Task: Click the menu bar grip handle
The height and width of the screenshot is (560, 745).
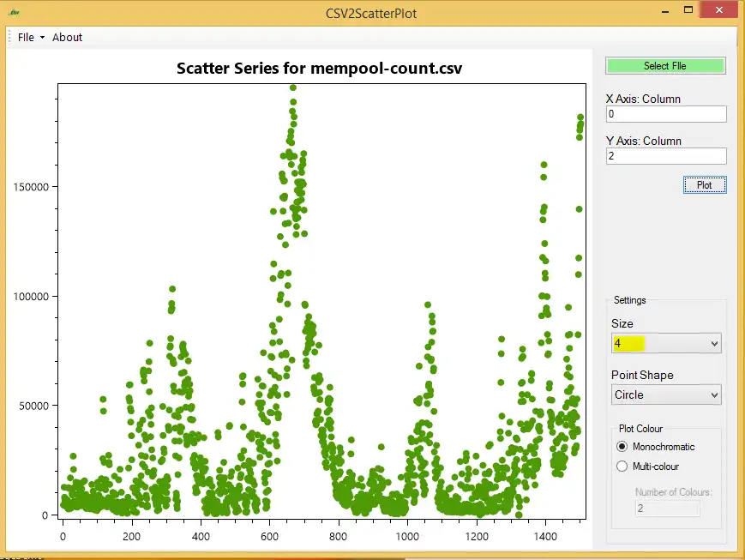Action: coord(9,38)
